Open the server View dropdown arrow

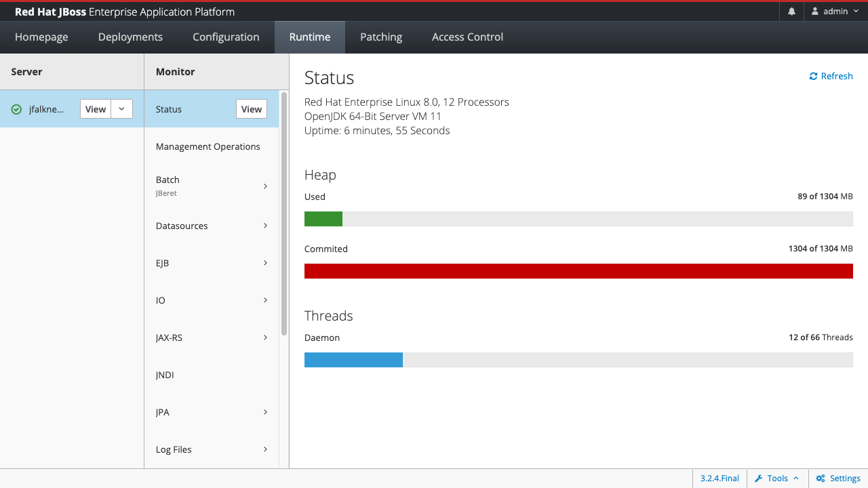(121, 109)
